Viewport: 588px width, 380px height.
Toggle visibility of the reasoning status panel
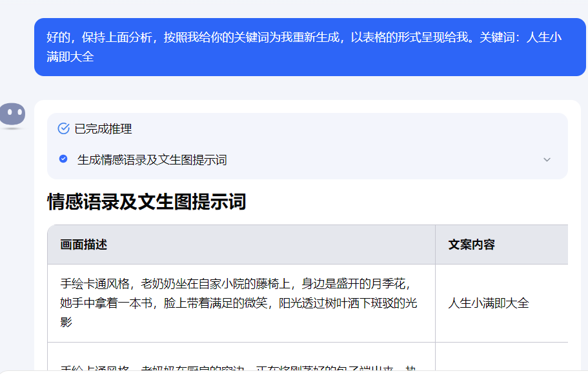pos(547,159)
